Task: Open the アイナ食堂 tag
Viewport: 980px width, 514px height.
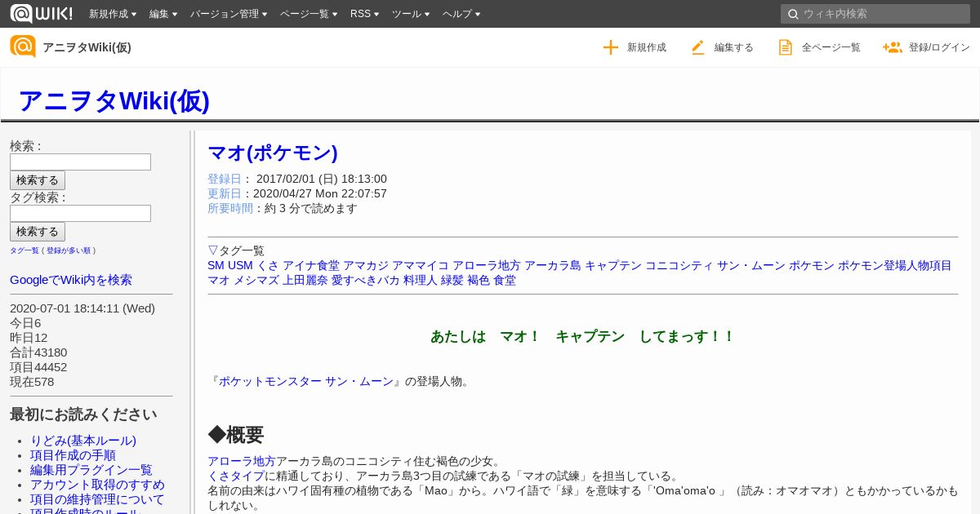Action: pos(311,265)
